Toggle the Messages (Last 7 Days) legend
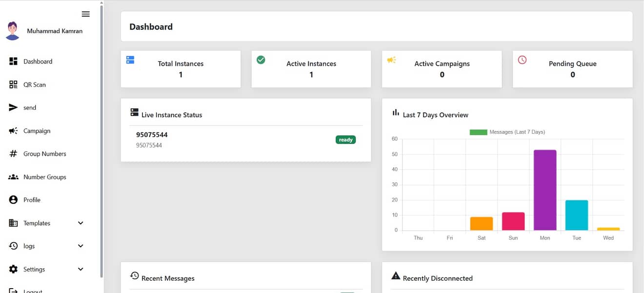The image size is (644, 293). [x=507, y=132]
